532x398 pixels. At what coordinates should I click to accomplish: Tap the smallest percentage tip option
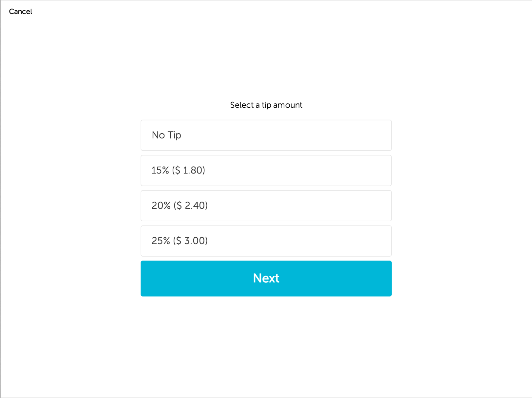point(266,171)
